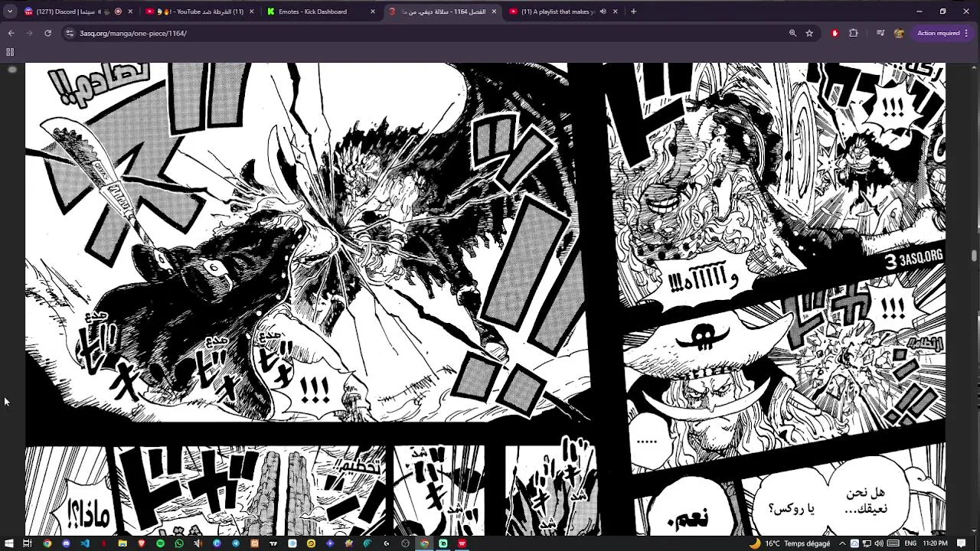The image size is (980, 551).
Task: Close the Discord tab
Action: pos(130,11)
